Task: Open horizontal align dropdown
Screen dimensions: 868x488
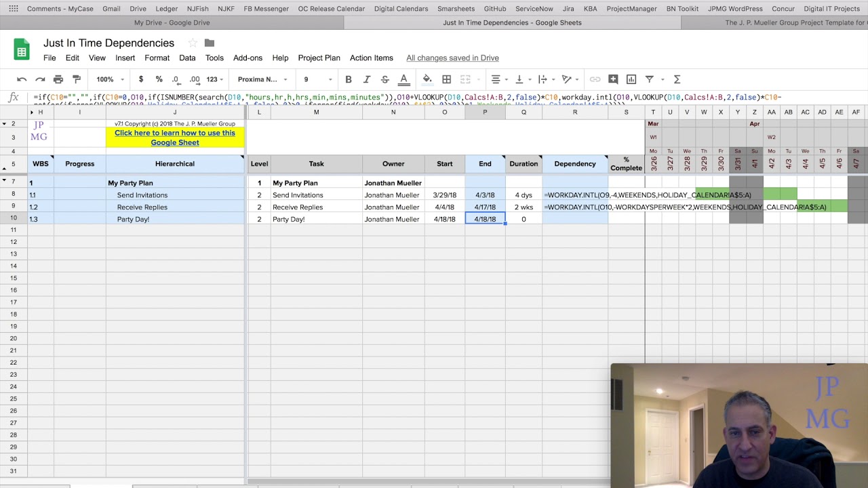Action: (x=499, y=79)
